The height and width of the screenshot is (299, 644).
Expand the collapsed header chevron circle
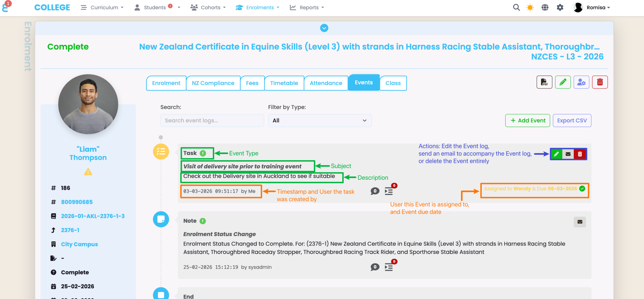[324, 28]
